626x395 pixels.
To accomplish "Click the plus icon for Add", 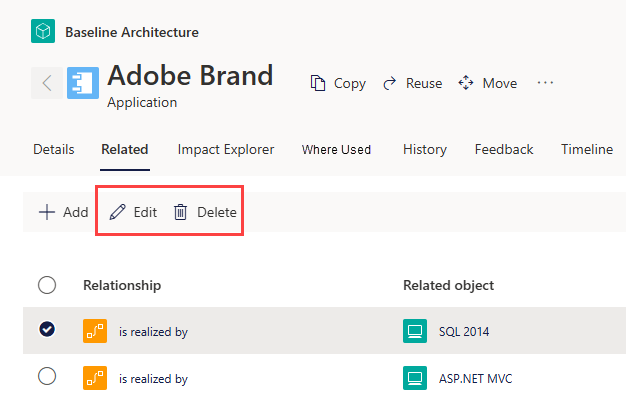I will coord(47,212).
